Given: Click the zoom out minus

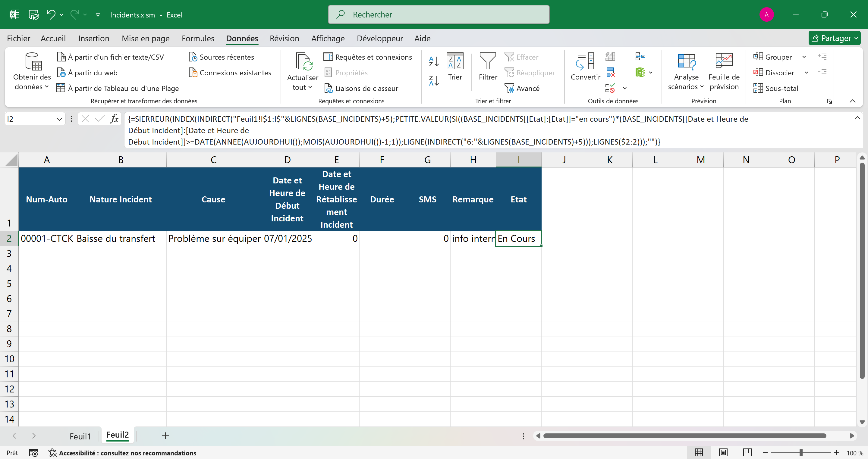Looking at the screenshot, I should point(766,453).
